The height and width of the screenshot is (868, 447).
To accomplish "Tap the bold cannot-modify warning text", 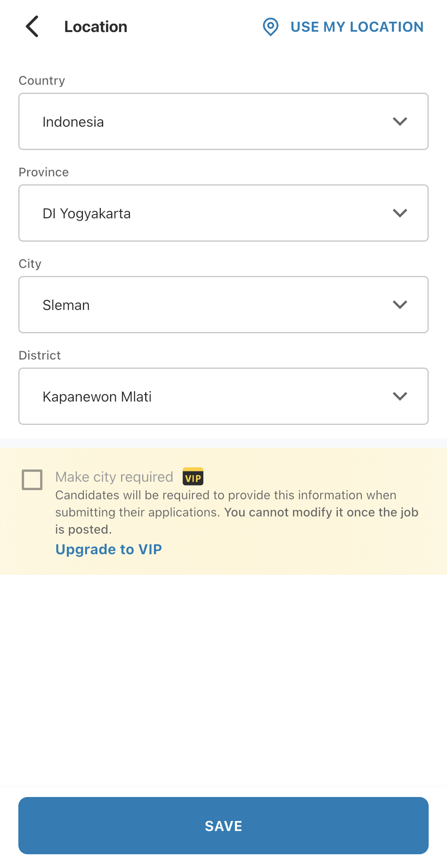I will pyautogui.click(x=237, y=521).
